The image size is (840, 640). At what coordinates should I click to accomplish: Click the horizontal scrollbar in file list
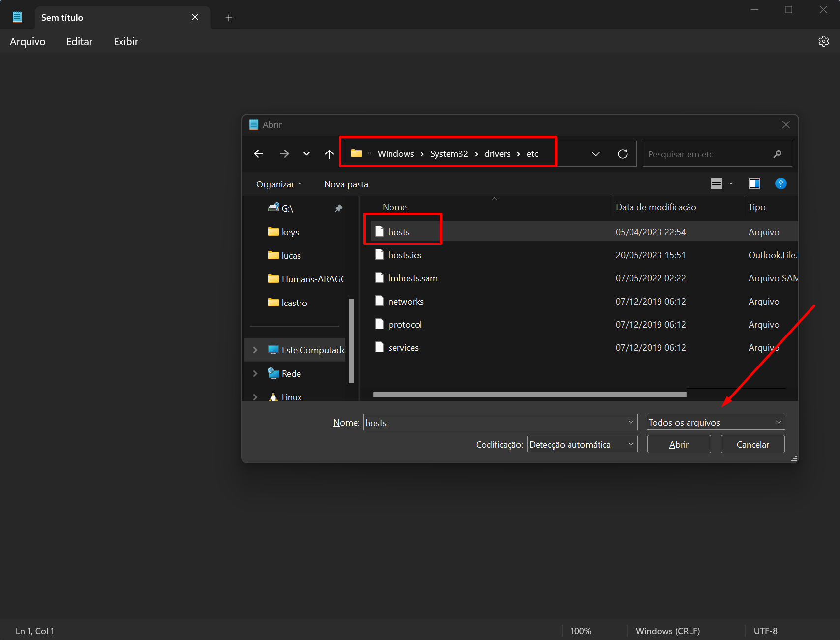529,395
